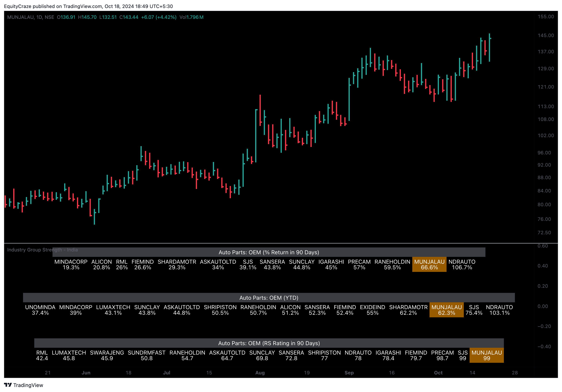Select the Auto Parts: OEM (RS Rating in 90 Days) header
Viewport: 562px width, 392px height.
[269, 343]
